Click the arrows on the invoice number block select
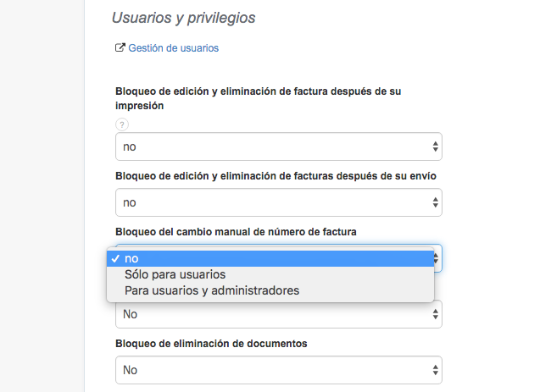The height and width of the screenshot is (392, 540). pyautogui.click(x=436, y=258)
